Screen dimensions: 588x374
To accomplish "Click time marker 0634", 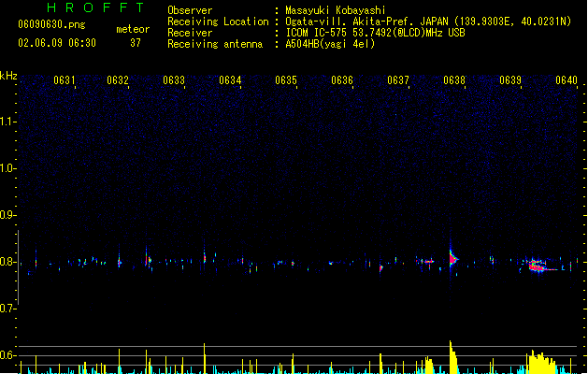I will (230, 80).
